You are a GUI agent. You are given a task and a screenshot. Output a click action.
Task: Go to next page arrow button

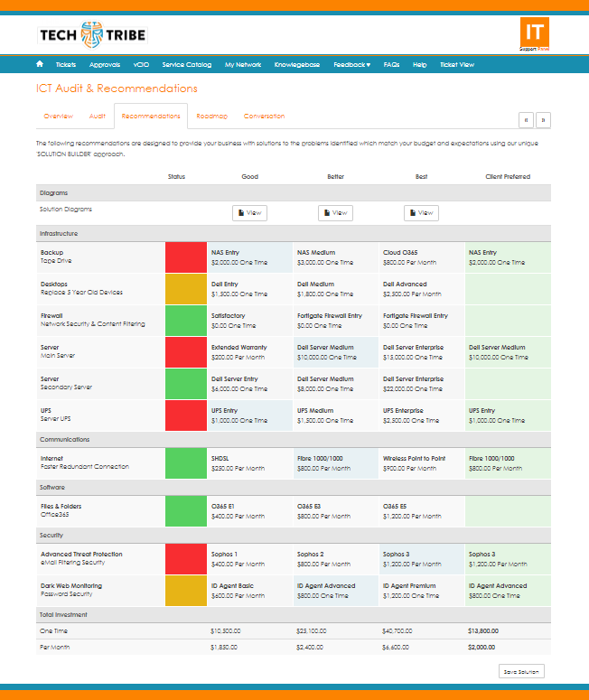pos(544,120)
